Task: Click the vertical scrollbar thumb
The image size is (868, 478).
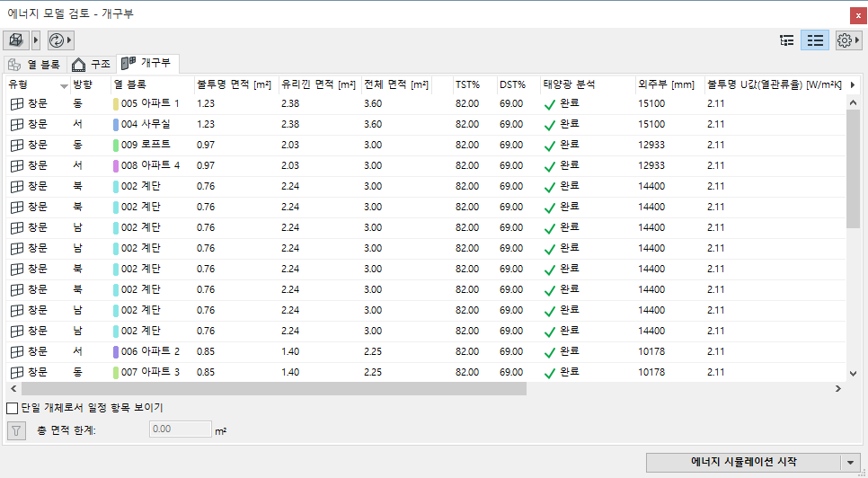Action: pos(853,169)
